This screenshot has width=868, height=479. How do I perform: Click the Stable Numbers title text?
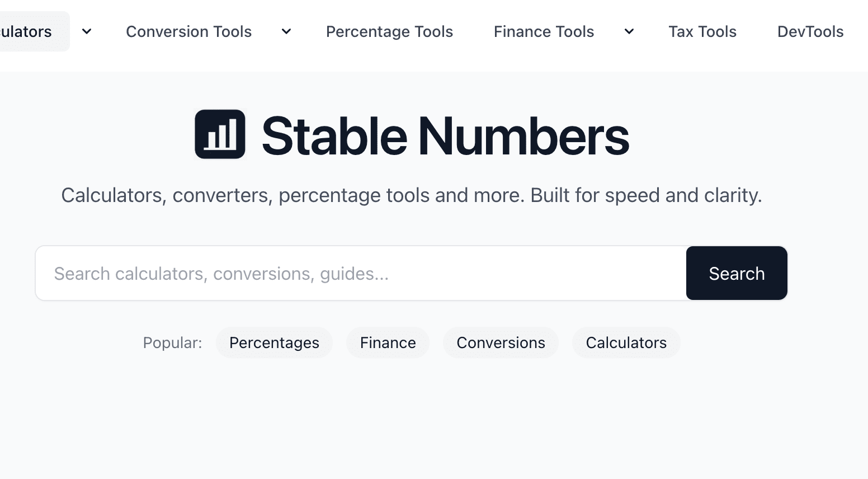pos(446,134)
